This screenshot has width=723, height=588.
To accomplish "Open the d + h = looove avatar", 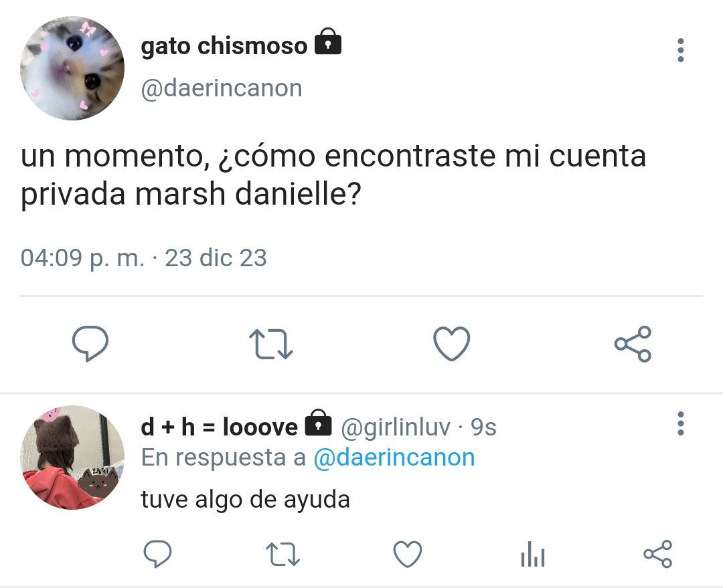I will point(72,457).
